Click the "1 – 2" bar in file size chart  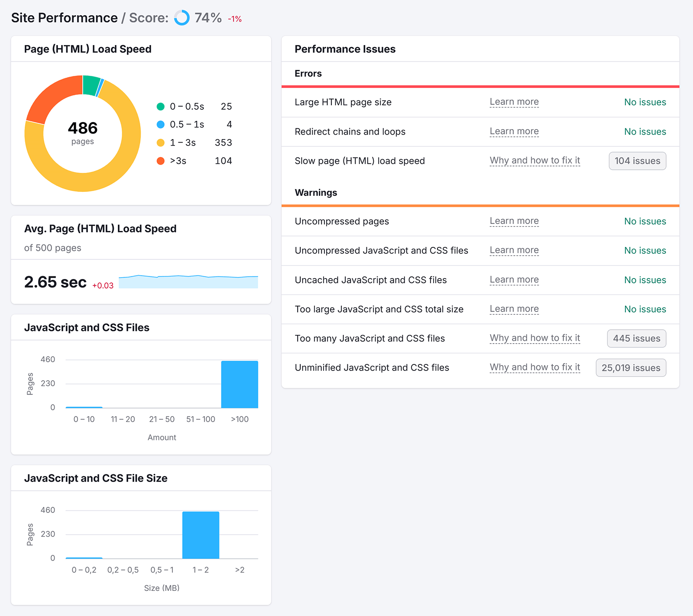201,534
